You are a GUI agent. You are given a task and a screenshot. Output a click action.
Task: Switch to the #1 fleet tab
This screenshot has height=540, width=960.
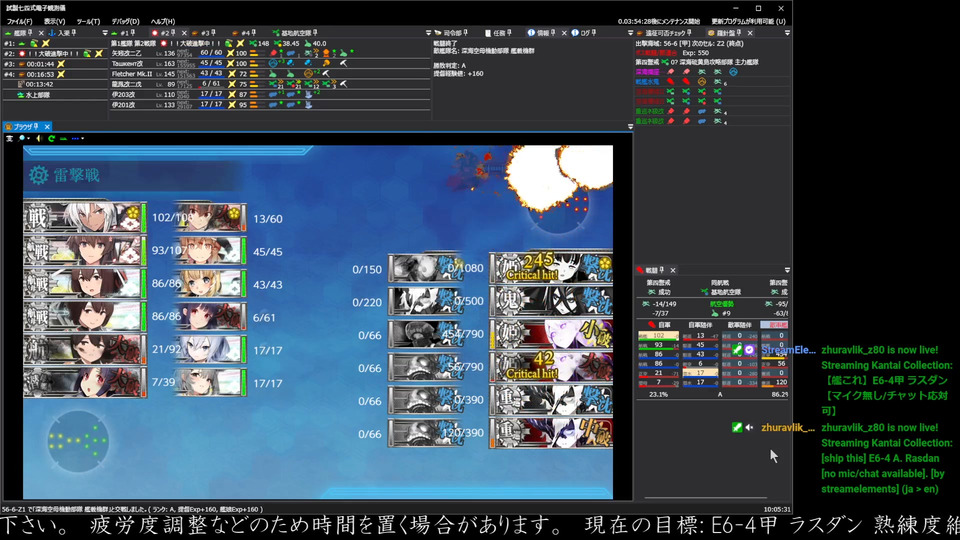(x=125, y=33)
